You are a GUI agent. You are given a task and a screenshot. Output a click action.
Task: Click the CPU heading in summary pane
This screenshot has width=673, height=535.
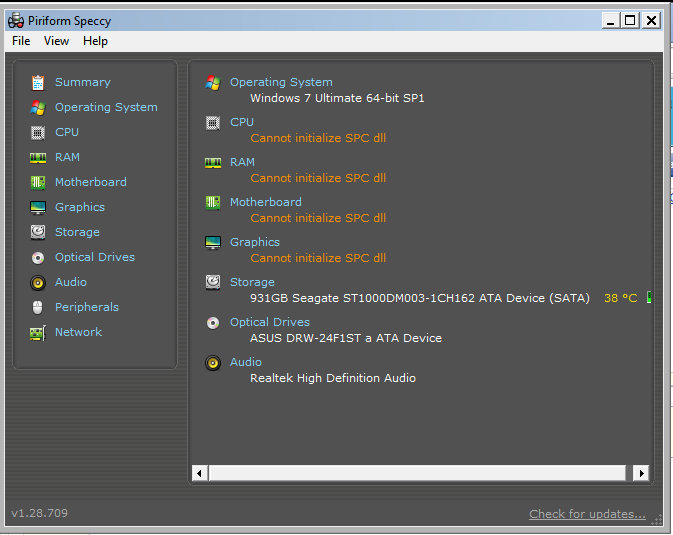pyautogui.click(x=242, y=122)
